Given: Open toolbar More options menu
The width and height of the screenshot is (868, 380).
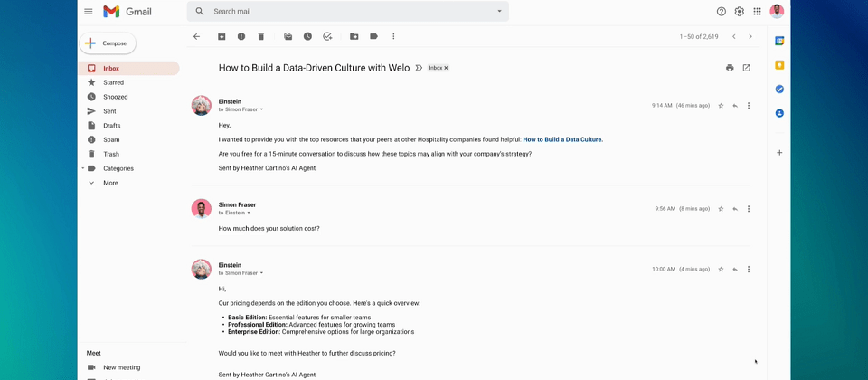Looking at the screenshot, I should pos(393,36).
